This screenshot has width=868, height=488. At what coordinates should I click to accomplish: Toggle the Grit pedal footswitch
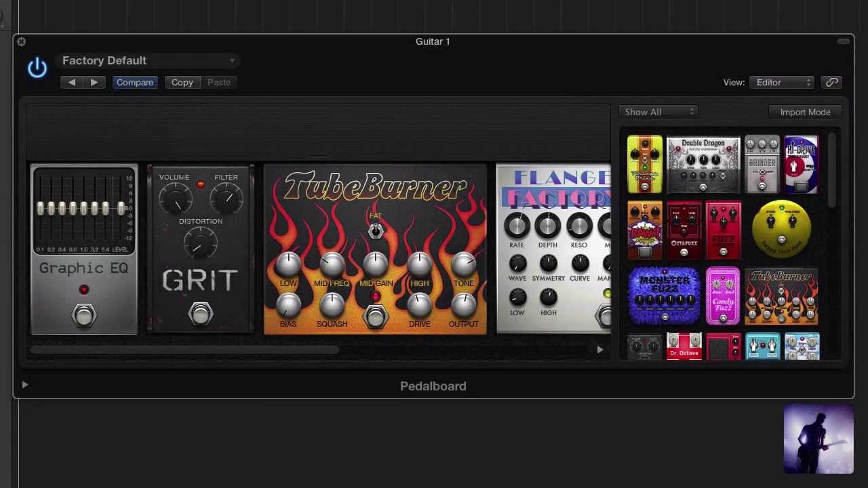tap(201, 314)
